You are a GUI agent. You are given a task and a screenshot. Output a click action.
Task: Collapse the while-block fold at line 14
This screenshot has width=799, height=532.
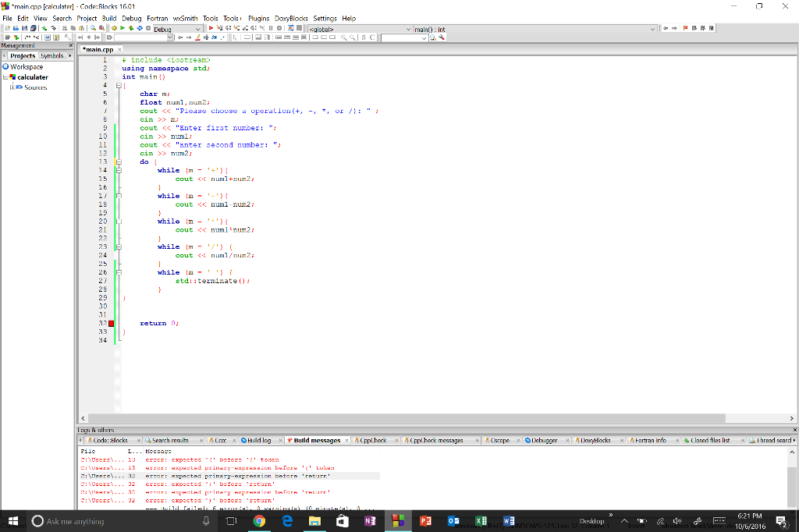(119, 170)
